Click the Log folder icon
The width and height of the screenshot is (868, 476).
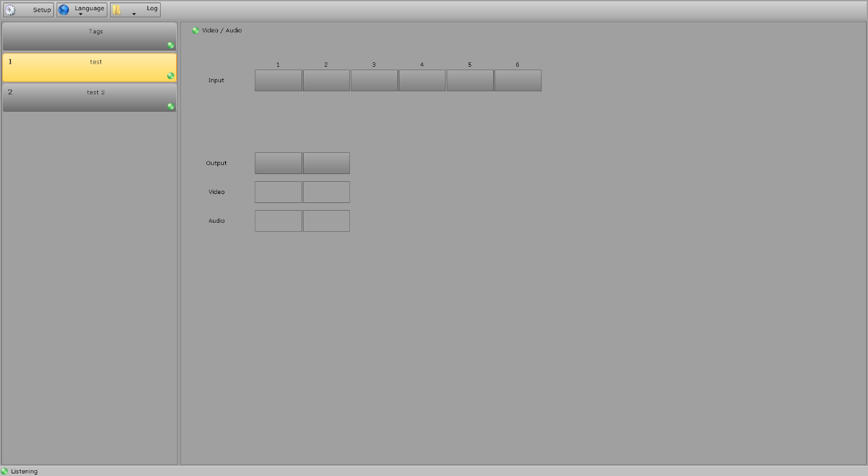point(117,10)
